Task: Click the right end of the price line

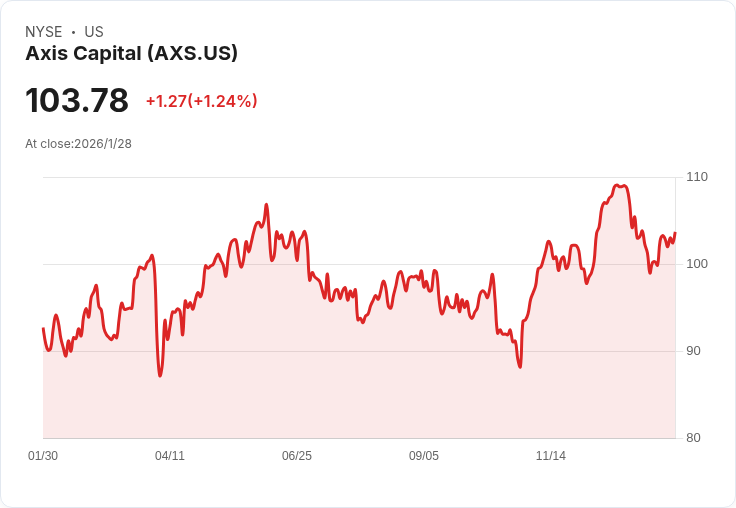Action: (x=675, y=233)
